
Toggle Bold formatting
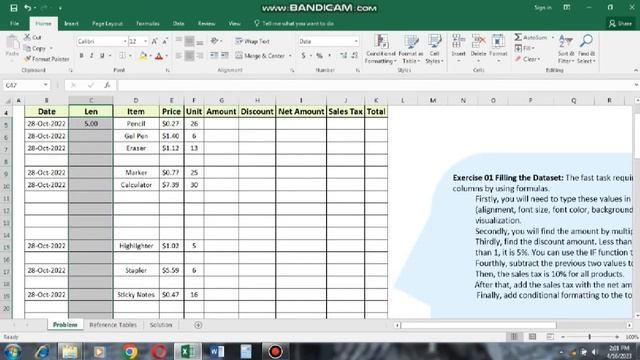pyautogui.click(x=81, y=56)
